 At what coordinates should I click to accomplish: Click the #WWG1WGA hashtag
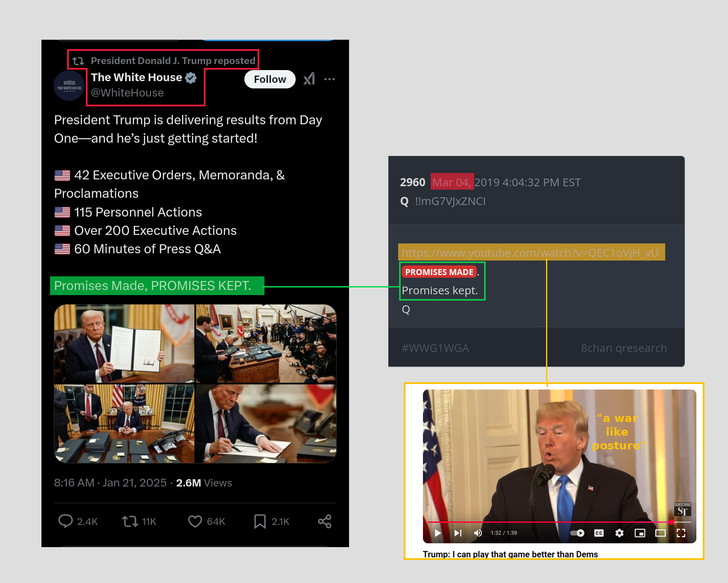[x=435, y=348]
